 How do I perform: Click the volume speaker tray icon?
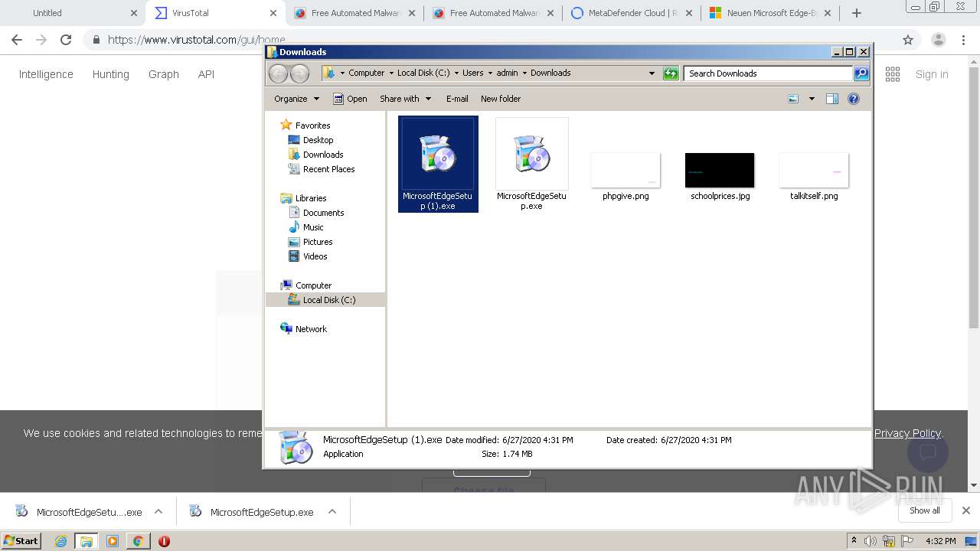point(871,541)
